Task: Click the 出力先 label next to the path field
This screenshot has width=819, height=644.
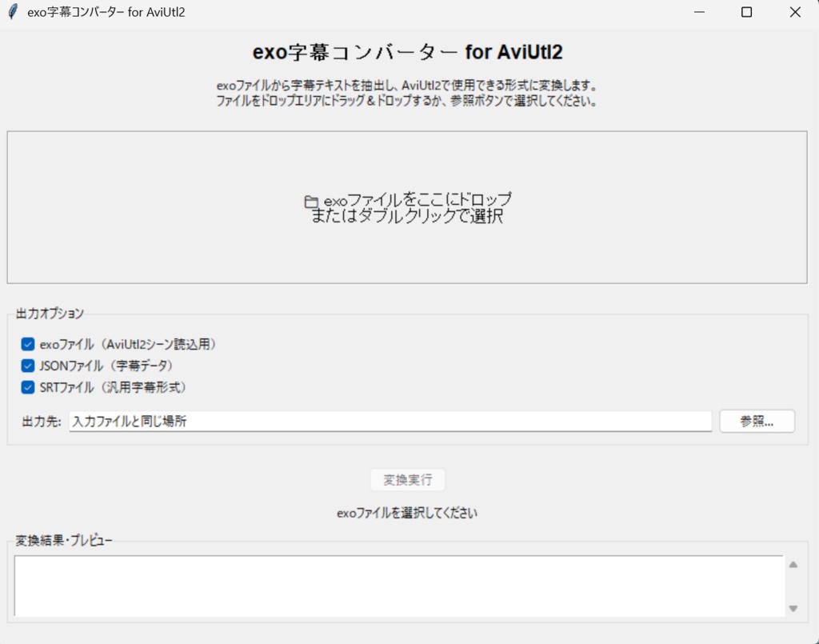Action: [x=36, y=421]
